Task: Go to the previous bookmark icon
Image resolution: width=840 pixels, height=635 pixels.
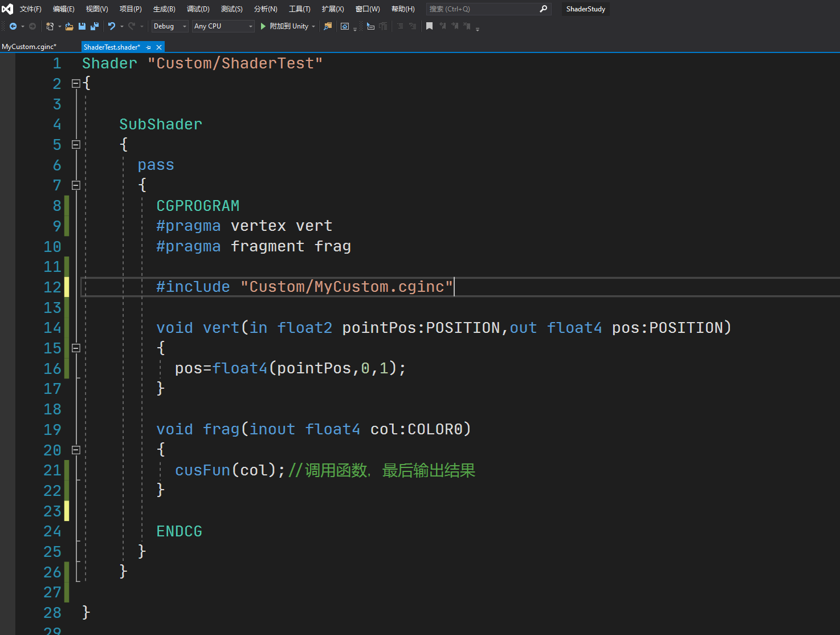Action: coord(442,26)
